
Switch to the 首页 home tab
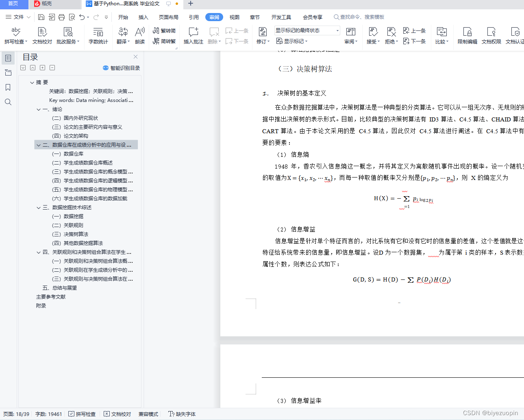point(13,4)
